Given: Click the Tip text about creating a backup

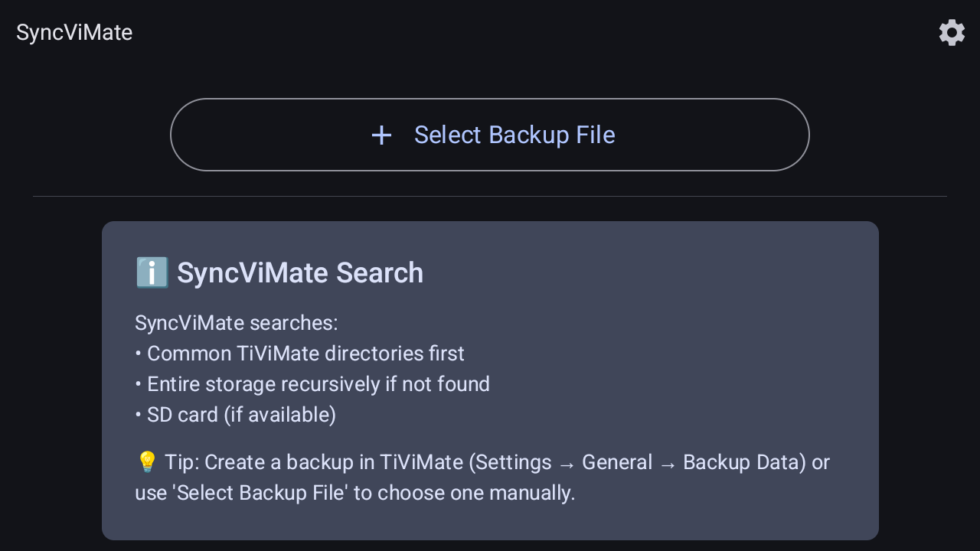Looking at the screenshot, I should pos(482,477).
